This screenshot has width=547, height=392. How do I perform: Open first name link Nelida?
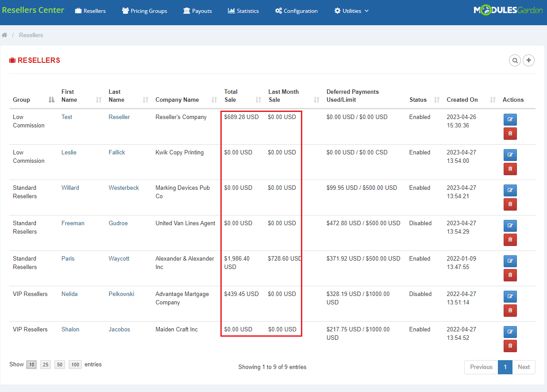(x=69, y=294)
